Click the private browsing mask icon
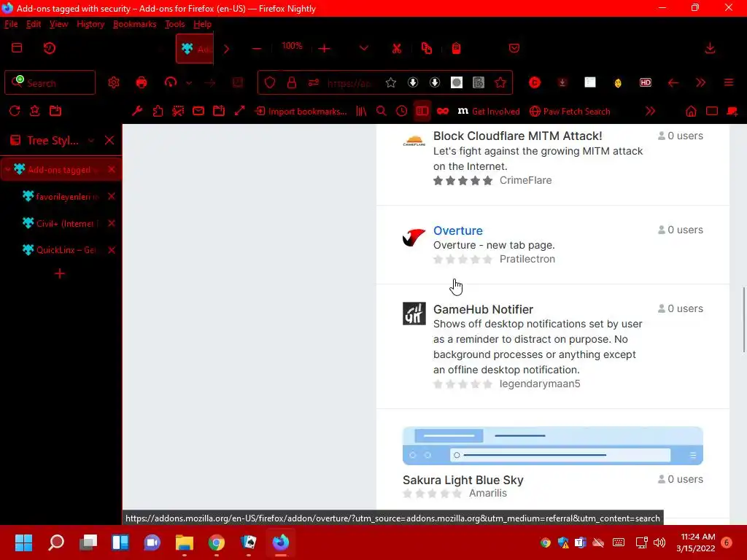Viewport: 747px width, 560px height. pyautogui.click(x=443, y=111)
